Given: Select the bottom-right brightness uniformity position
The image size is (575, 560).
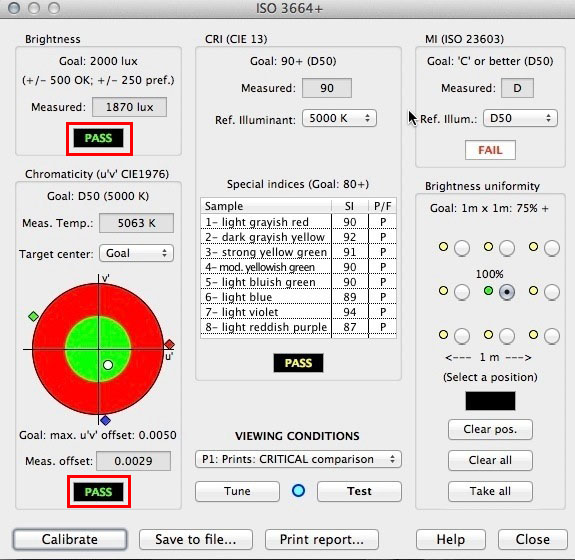Looking at the screenshot, I should tap(552, 336).
